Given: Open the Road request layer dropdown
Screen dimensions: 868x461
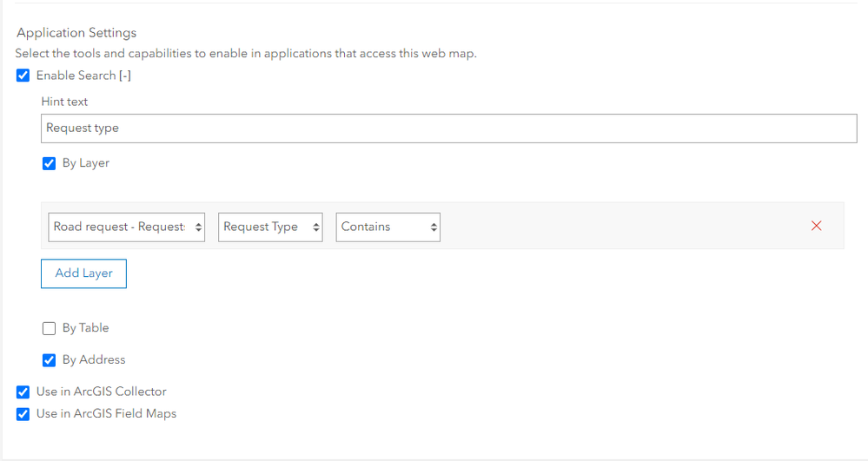Looking at the screenshot, I should [x=127, y=227].
